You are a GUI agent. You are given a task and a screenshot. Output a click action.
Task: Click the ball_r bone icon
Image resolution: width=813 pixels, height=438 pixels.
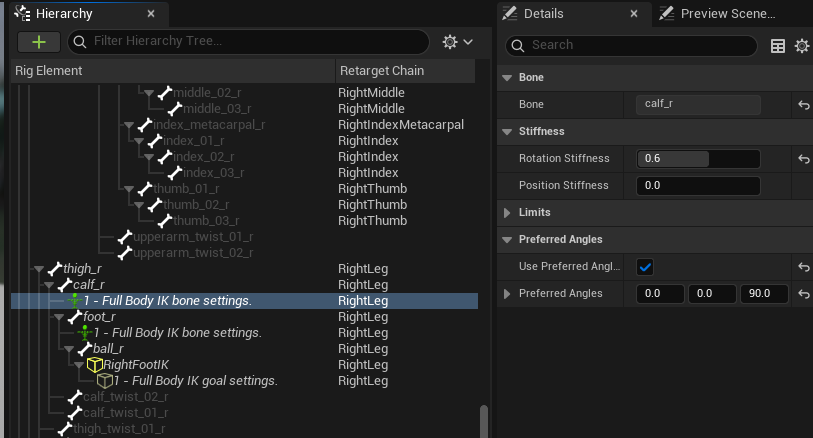point(85,349)
